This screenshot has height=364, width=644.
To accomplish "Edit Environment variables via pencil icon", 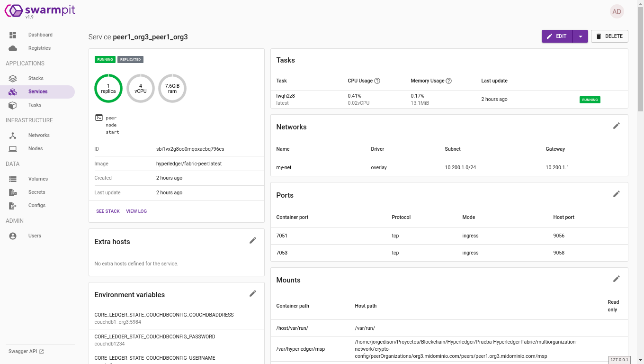I will 253,294.
